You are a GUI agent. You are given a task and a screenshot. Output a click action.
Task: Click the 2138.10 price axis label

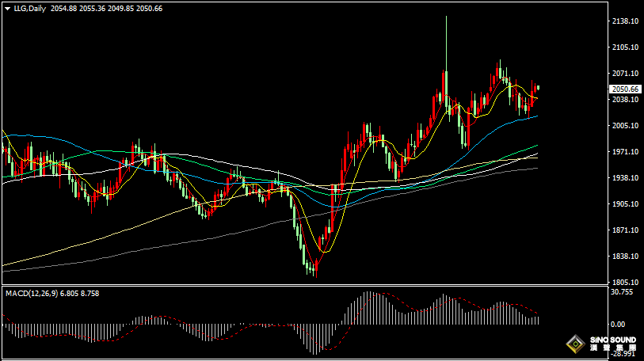[625, 21]
